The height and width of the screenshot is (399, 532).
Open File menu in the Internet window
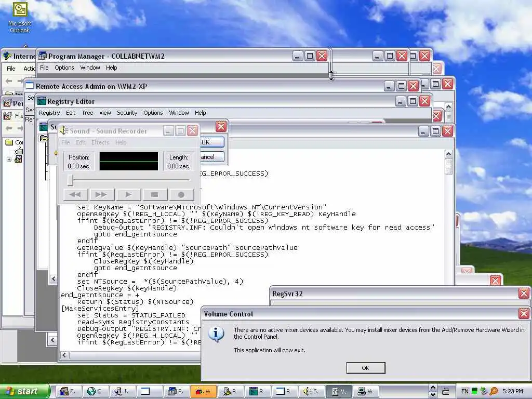click(11, 69)
